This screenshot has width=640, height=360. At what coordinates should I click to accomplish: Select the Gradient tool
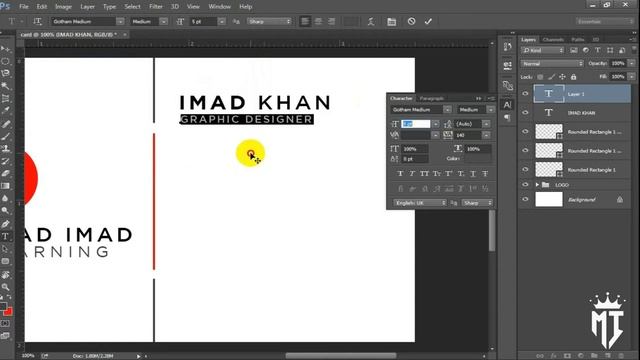tap(5, 186)
